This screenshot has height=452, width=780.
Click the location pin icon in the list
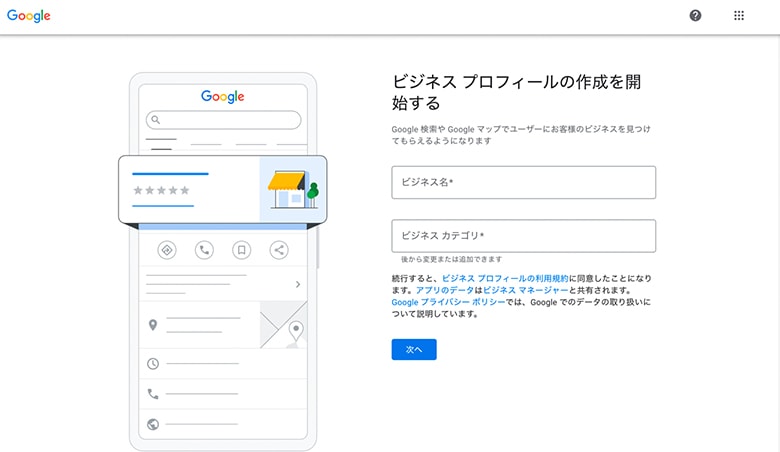pos(153,325)
